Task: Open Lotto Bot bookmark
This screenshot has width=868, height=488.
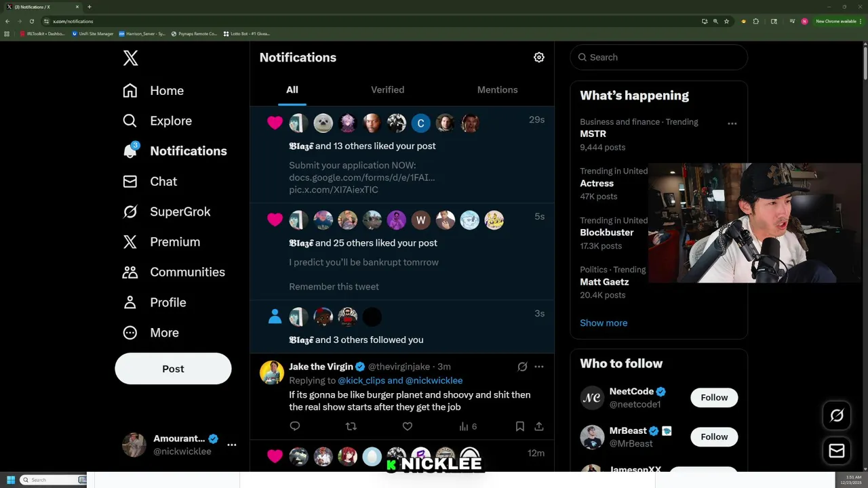Action: (247, 33)
